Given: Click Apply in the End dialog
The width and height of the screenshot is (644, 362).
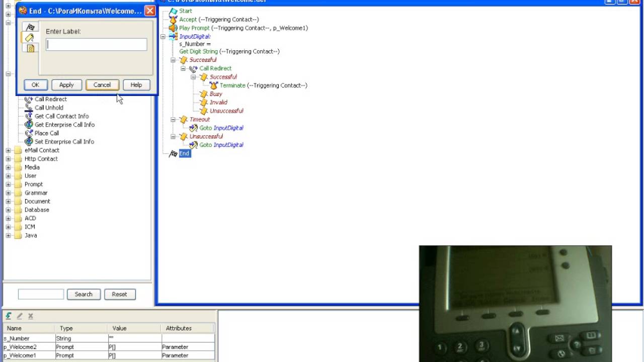Looking at the screenshot, I should point(66,85).
